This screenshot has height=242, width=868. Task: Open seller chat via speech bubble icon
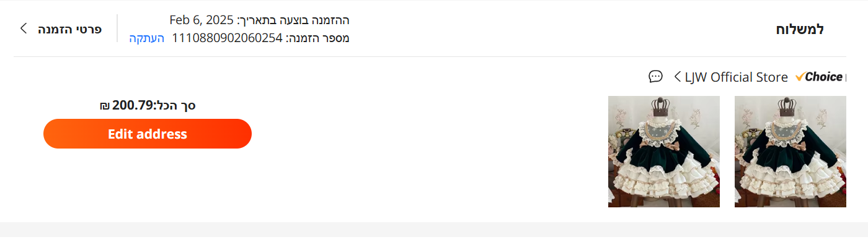pos(655,77)
